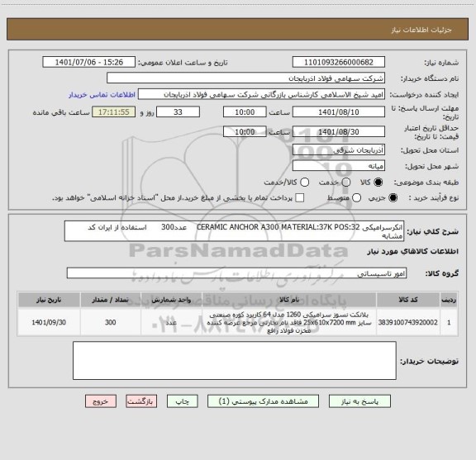Click the remaining time countdown 17:11:55

click(x=114, y=112)
